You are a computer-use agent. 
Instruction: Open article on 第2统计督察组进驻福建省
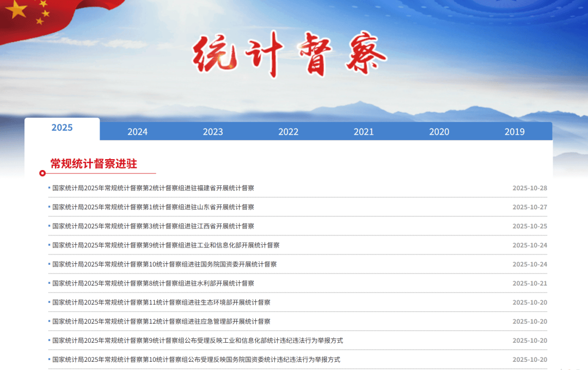point(153,188)
